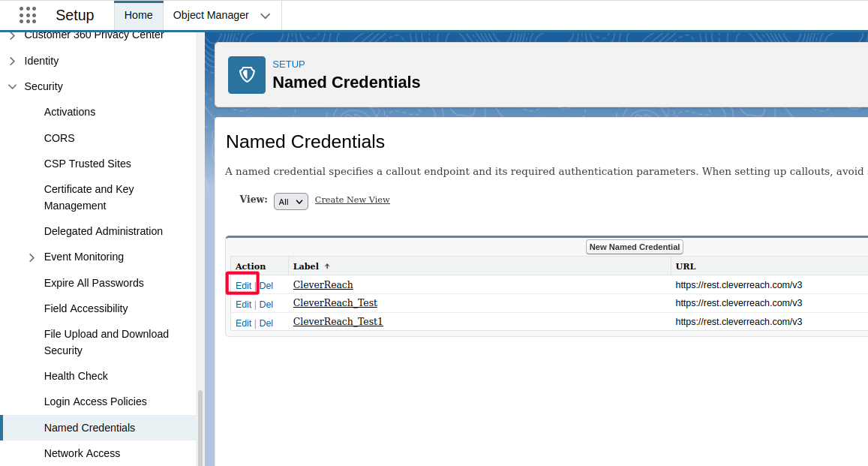Expand the Identity section chevron
Viewport: 868px width, 466px height.
(x=12, y=61)
